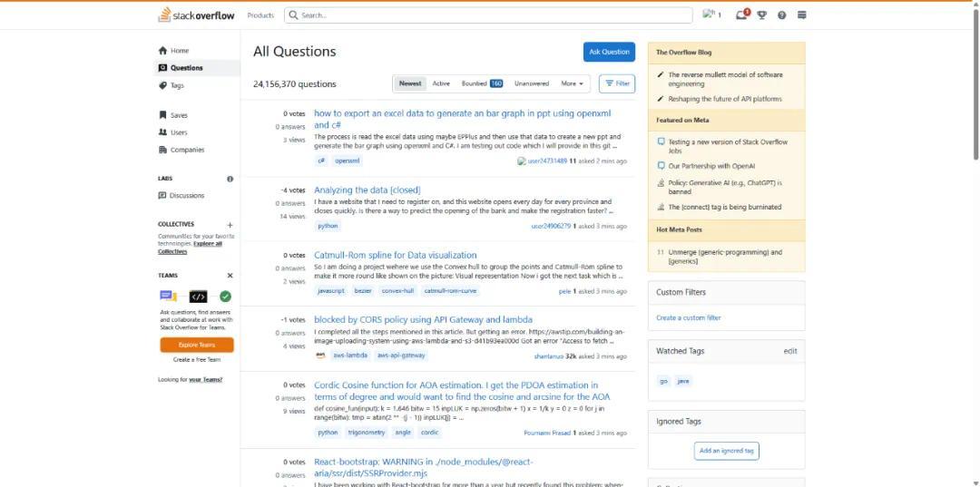Switch to the Active sort tab
This screenshot has height=487, width=980.
(441, 83)
